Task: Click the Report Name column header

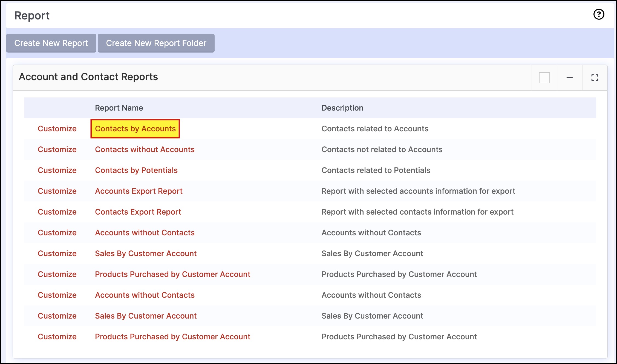Action: (x=119, y=108)
